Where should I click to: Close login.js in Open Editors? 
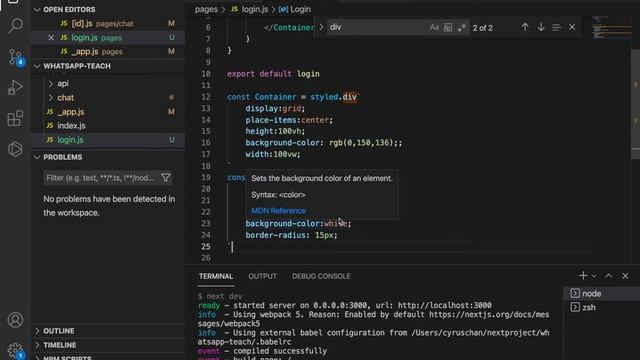51,38
